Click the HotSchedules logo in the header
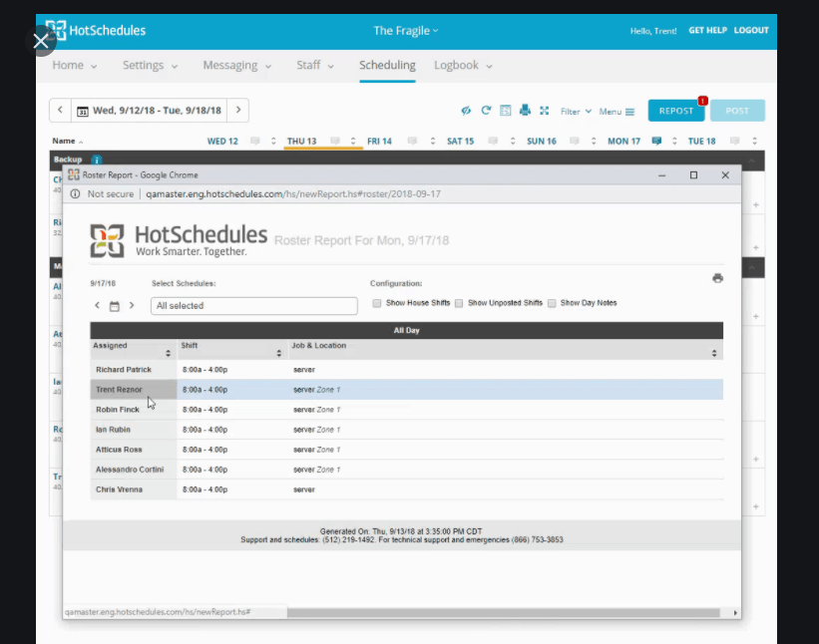This screenshot has height=644, width=819. (96, 30)
